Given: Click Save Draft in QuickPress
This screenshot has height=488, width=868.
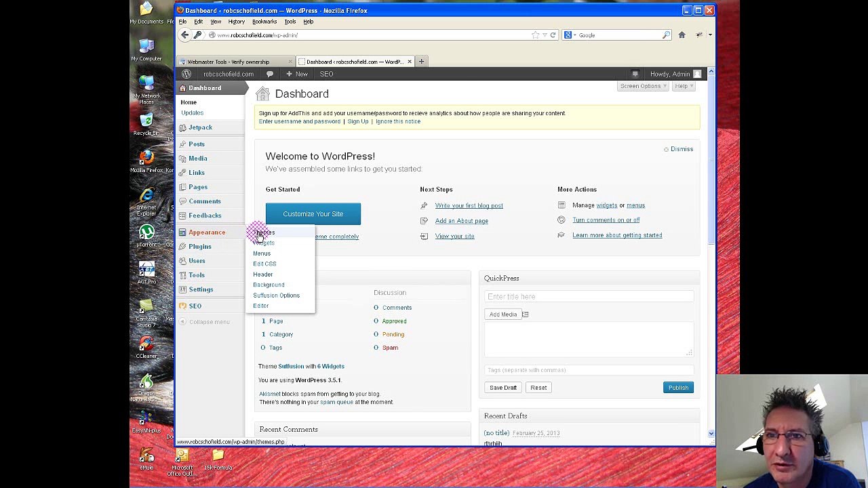Looking at the screenshot, I should 503,388.
